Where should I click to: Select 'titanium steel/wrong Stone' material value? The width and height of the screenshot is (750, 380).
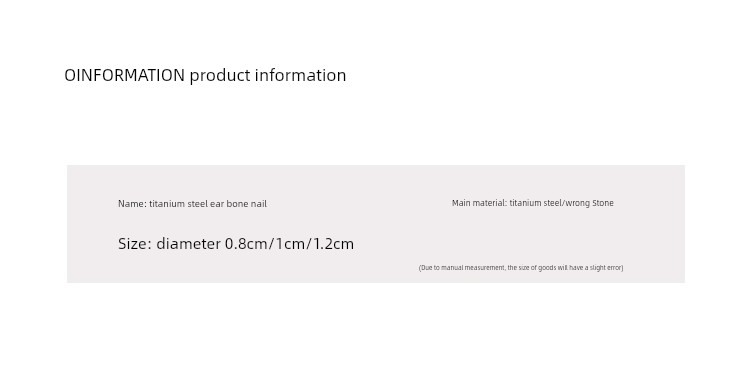click(562, 203)
